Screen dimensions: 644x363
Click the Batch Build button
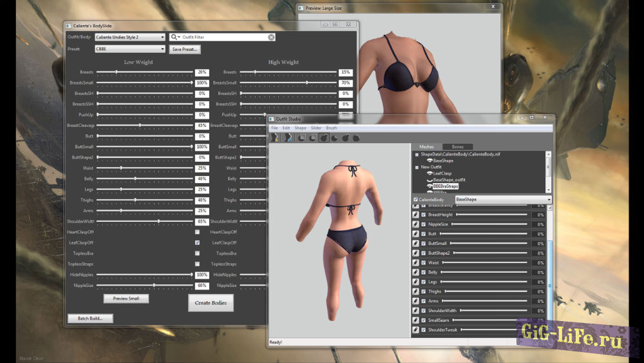coord(90,318)
